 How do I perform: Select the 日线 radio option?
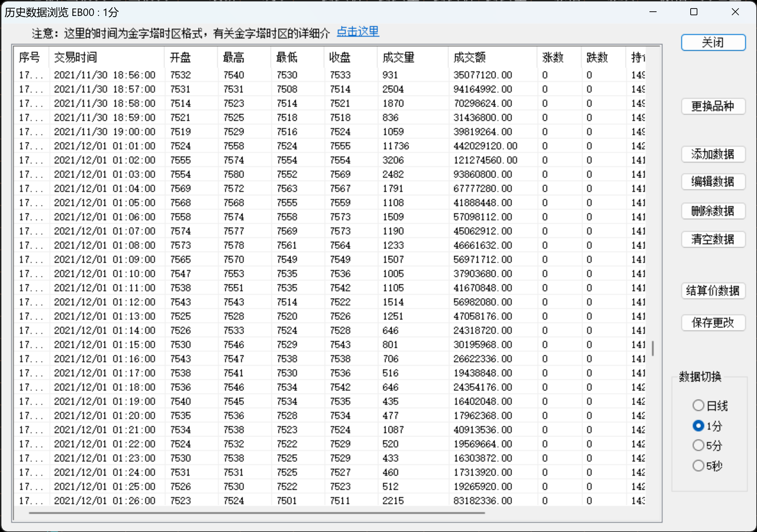[698, 405]
